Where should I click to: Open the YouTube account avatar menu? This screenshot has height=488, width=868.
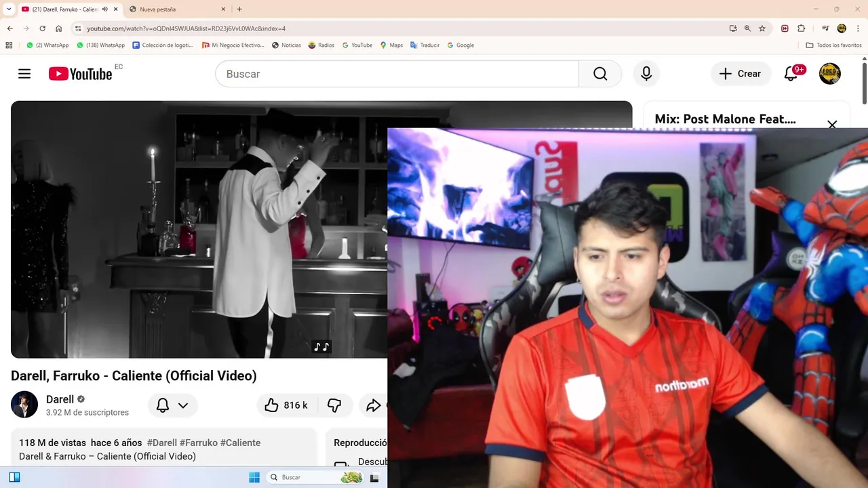click(x=830, y=74)
